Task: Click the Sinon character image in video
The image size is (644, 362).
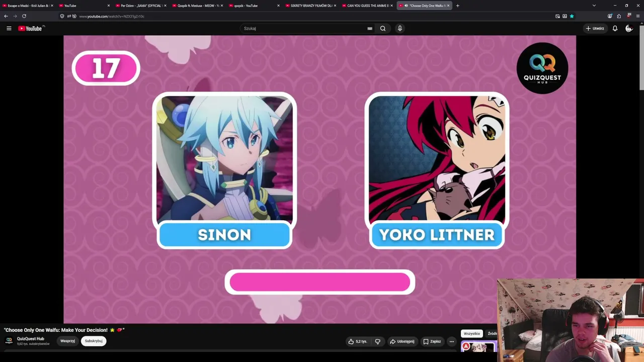Action: coord(224,158)
